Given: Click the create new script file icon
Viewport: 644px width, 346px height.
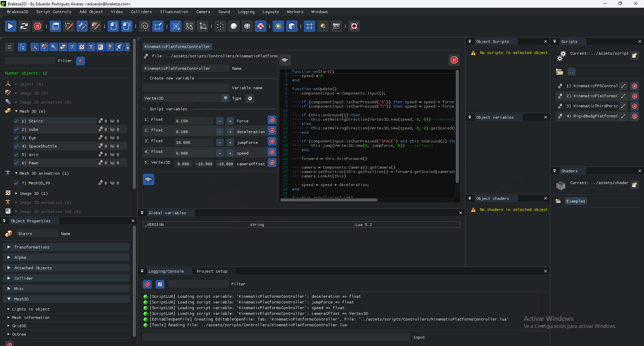Looking at the screenshot, I should [634, 55].
